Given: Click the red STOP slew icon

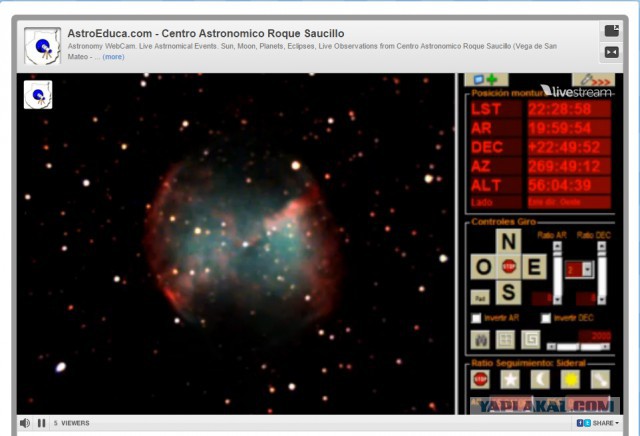Looking at the screenshot, I should [x=508, y=266].
